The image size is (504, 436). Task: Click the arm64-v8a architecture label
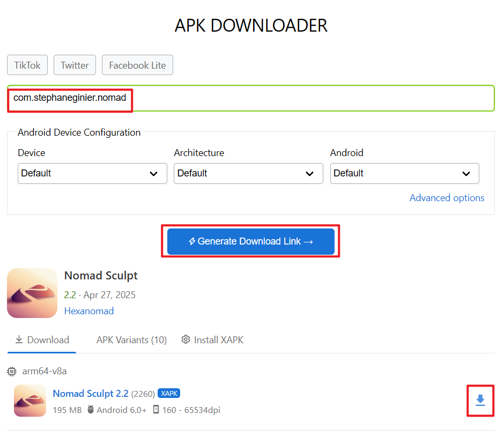45,371
